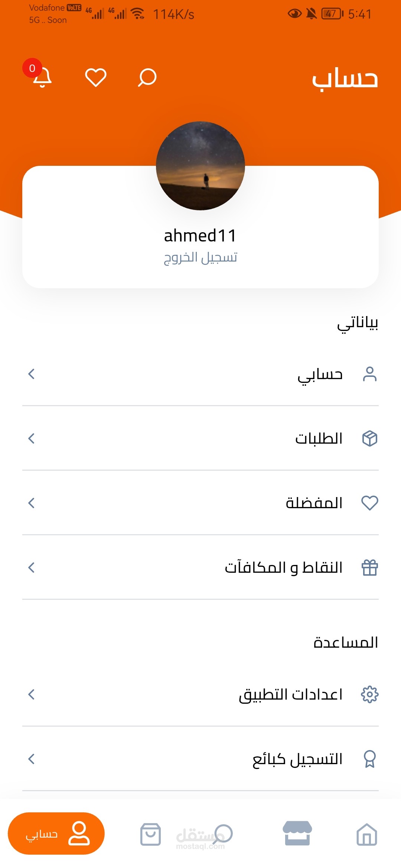This screenshot has width=401, height=868.
Task: Tap the person icon beside حسابي row
Action: pyautogui.click(x=369, y=374)
